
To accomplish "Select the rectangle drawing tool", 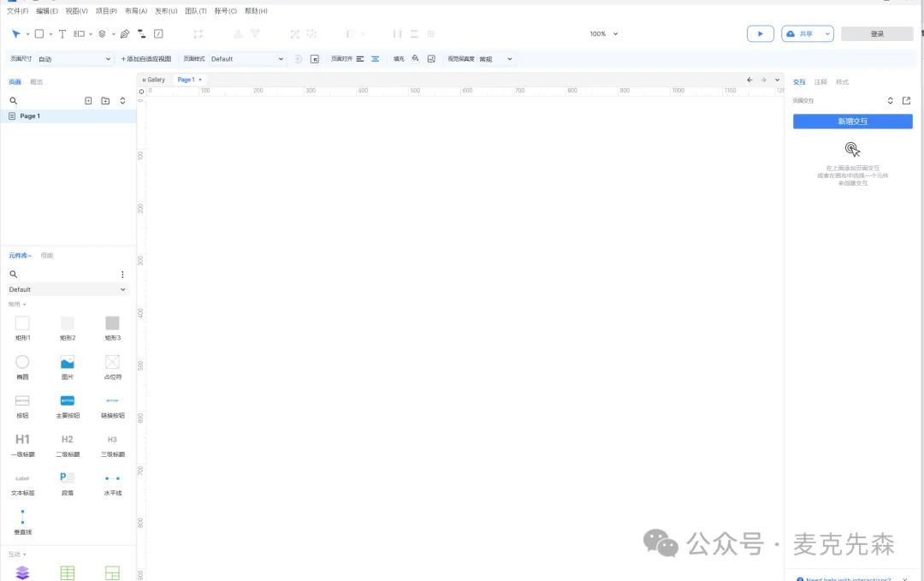I will click(x=38, y=34).
